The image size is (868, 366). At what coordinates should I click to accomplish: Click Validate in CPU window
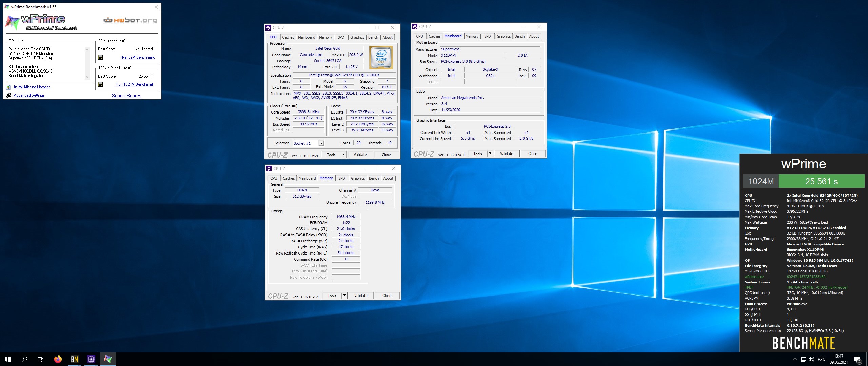point(360,155)
